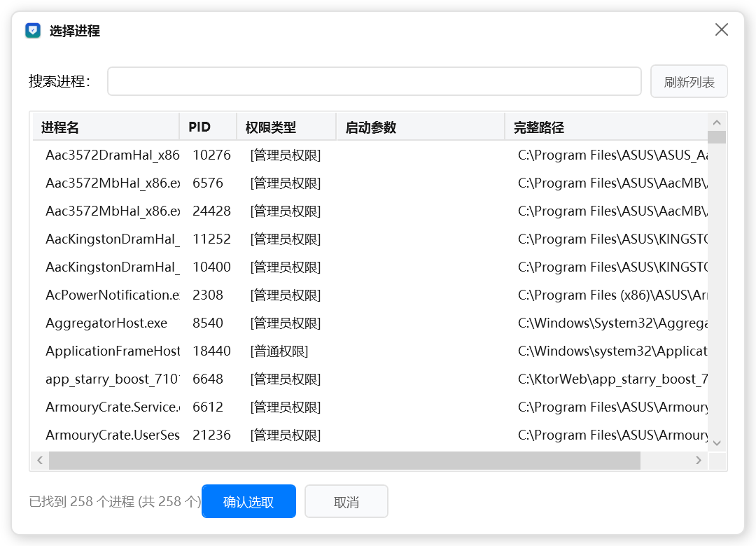
Task: Click the 启动参数 column header
Action: click(421, 127)
